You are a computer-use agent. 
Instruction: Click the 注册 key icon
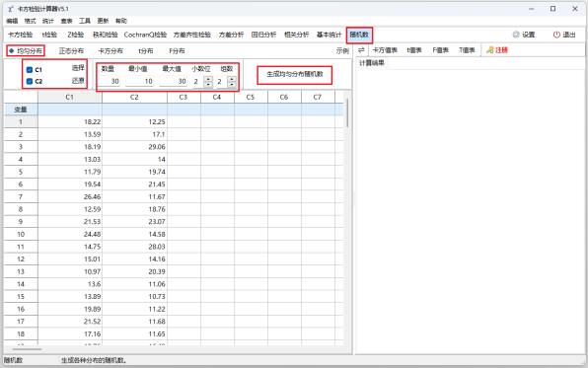click(489, 50)
